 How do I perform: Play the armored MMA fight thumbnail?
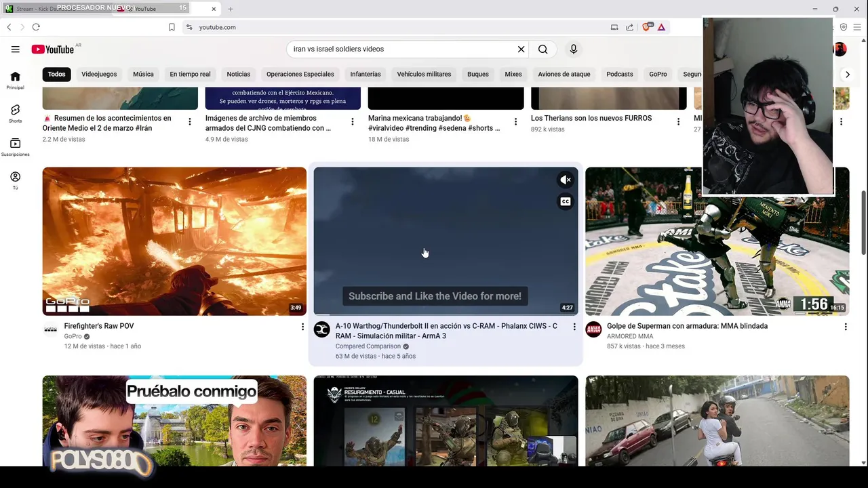[x=717, y=241]
